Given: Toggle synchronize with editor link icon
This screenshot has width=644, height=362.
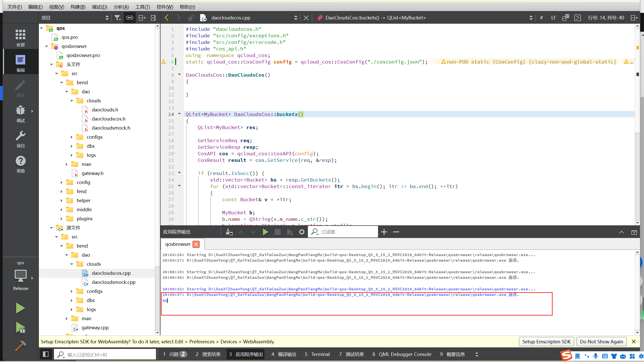Looking at the screenshot, I should point(130,18).
